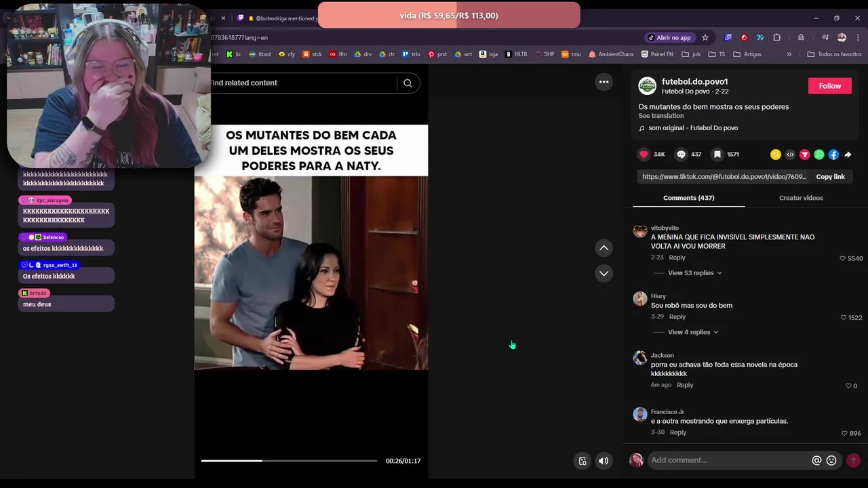Get the embed code icon

(x=790, y=155)
